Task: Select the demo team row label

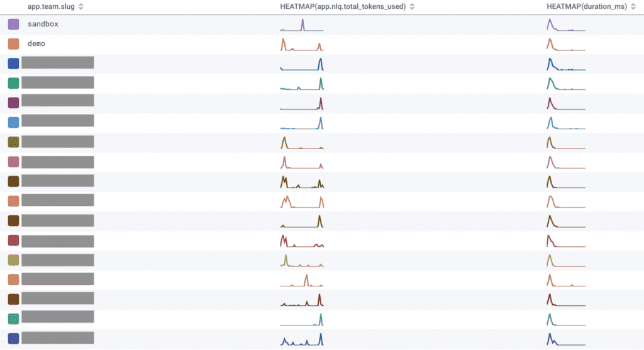Action: pyautogui.click(x=36, y=44)
